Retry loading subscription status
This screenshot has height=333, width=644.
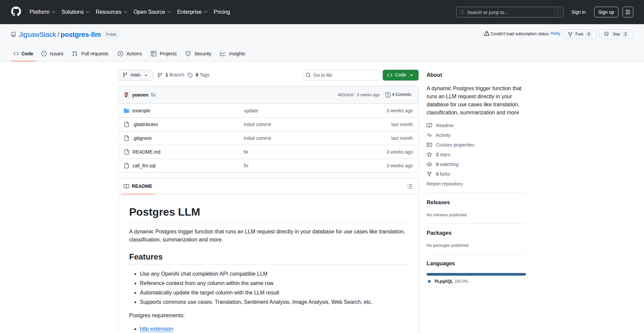pyautogui.click(x=555, y=34)
